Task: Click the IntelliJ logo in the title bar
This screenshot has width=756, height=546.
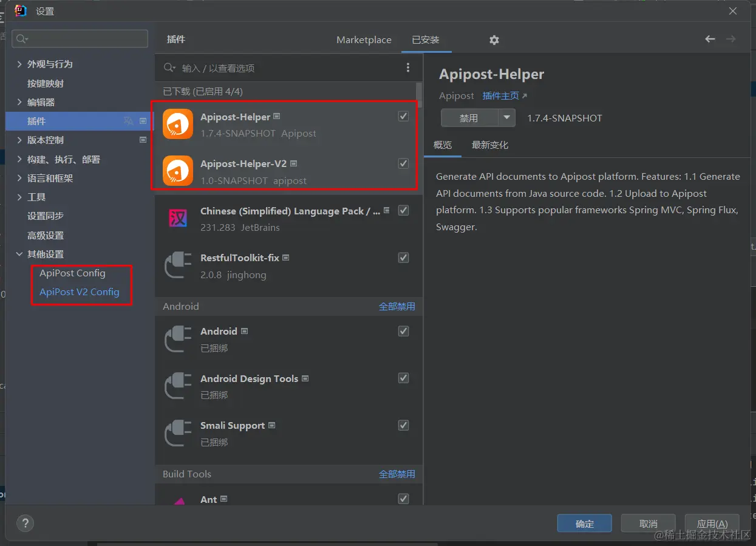Action: 21,10
